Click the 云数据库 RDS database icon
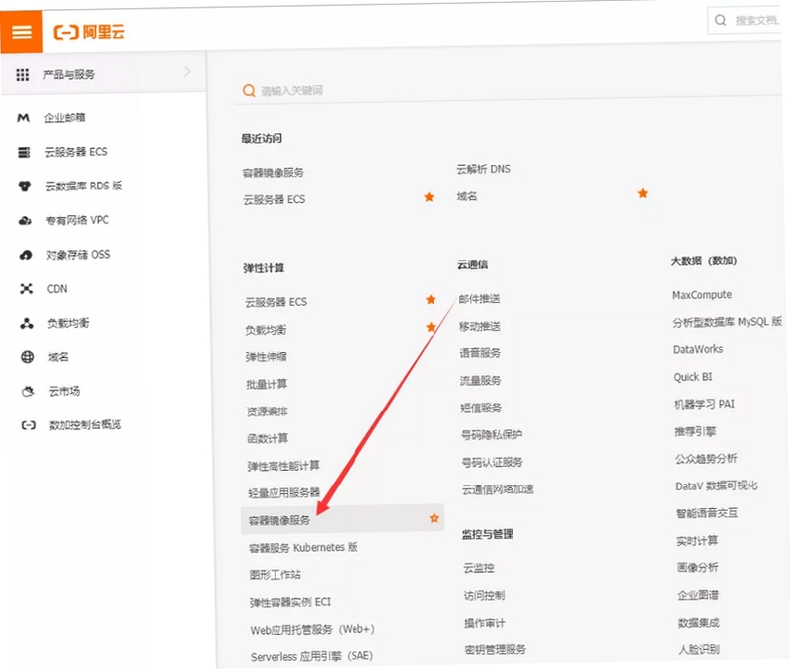This screenshot has height=672, width=790. point(24,187)
